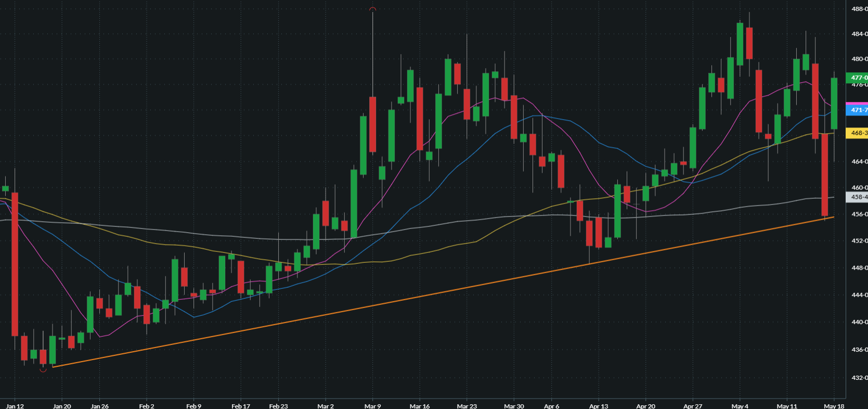Click the red high marker above the Mar 9 wick

coord(372,9)
